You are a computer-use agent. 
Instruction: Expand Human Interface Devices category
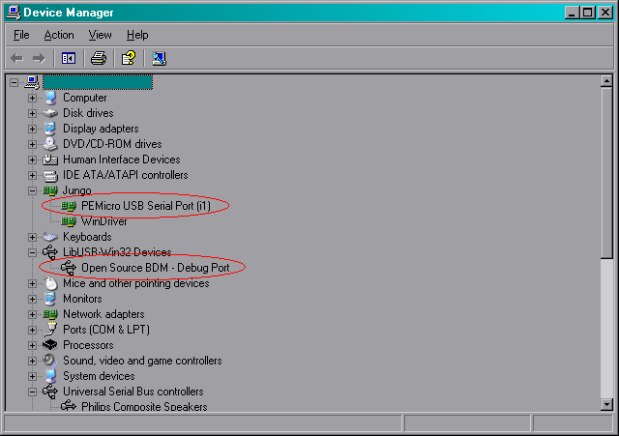[32, 160]
